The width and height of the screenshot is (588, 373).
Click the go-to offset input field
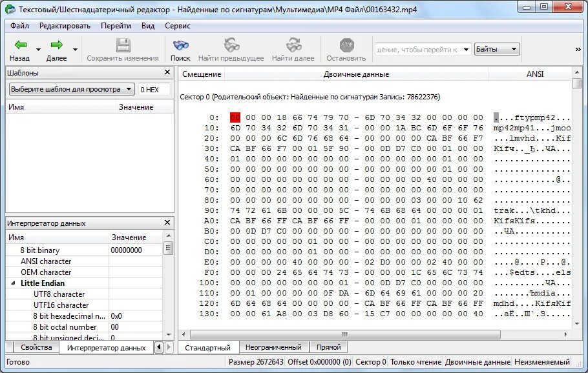(418, 50)
